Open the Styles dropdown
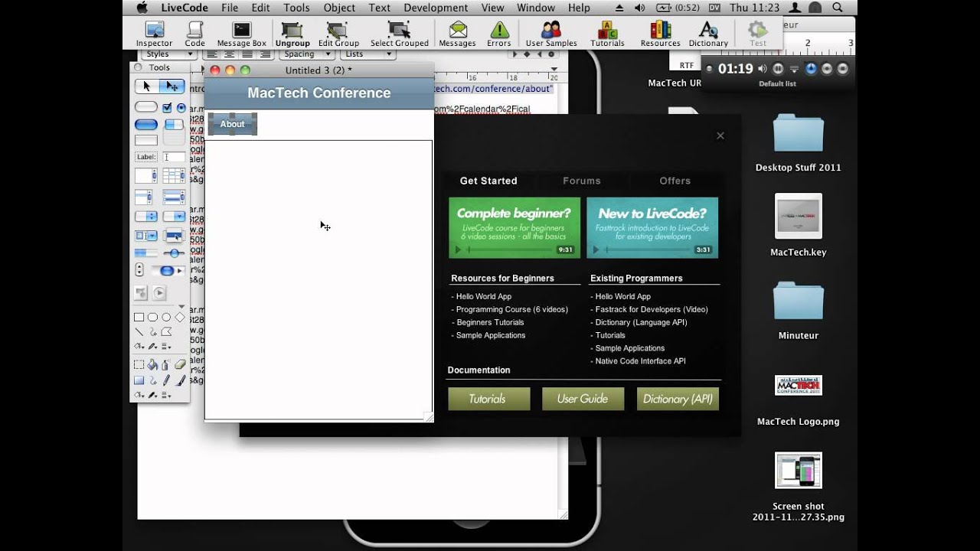The height and width of the screenshot is (551, 980). pos(168,54)
